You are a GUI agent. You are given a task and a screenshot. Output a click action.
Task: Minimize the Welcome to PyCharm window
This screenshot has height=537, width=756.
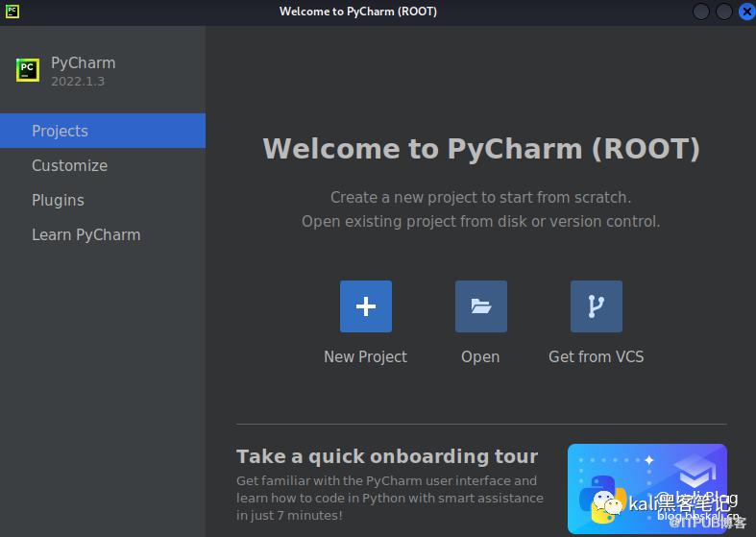point(702,12)
